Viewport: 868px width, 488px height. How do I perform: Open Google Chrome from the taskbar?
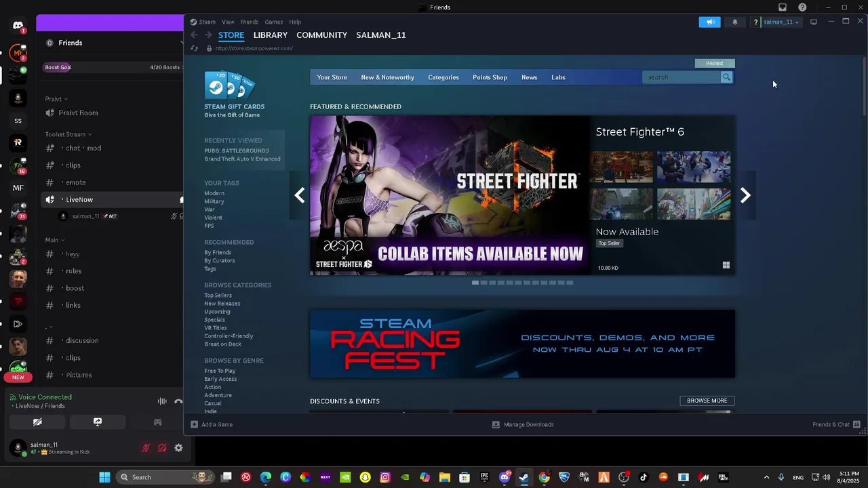point(544,477)
